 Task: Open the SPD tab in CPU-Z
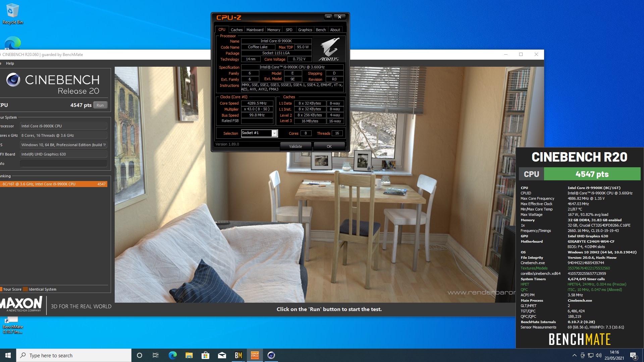(x=289, y=30)
